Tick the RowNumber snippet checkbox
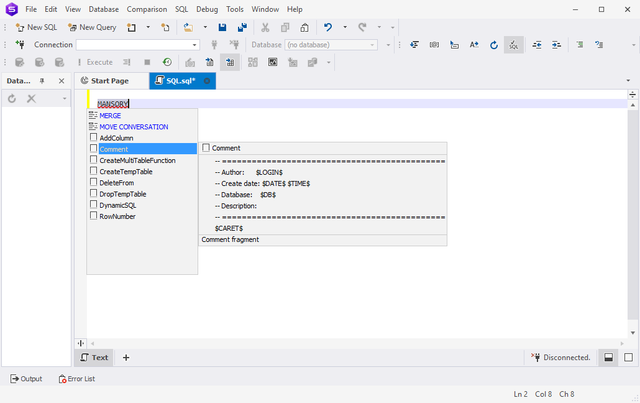Image resolution: width=640 pixels, height=403 pixels. 94,216
